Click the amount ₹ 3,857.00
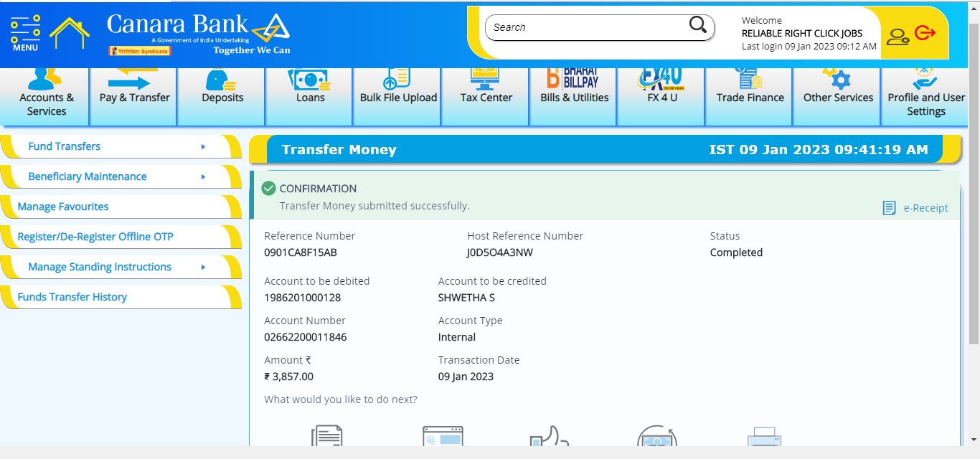Screen dimensions: 980x459 pyautogui.click(x=288, y=377)
